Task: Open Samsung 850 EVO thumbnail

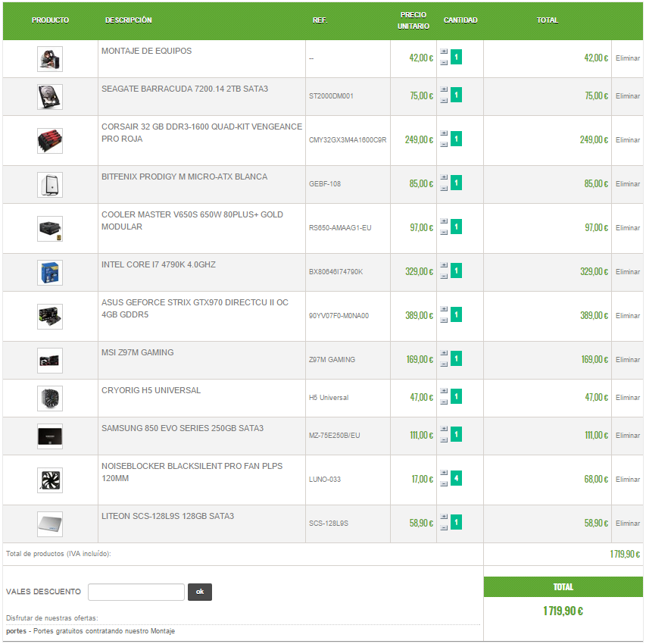Action: point(50,436)
